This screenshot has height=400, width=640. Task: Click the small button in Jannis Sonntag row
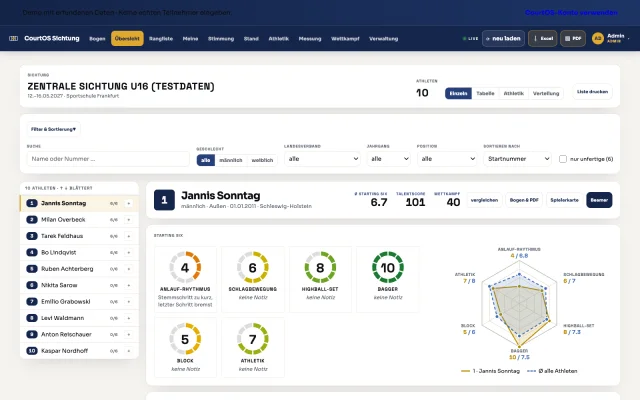coord(129,203)
